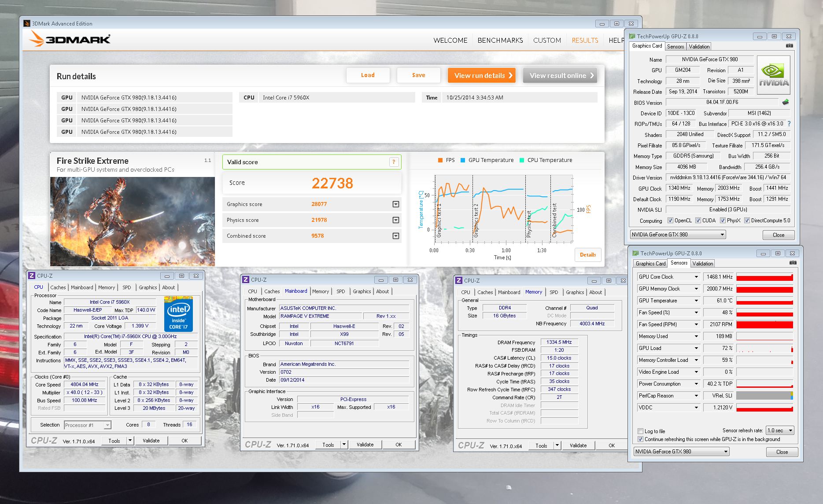
Task: Click Validate in the CPU-Z Mainboard window
Action: (x=365, y=445)
